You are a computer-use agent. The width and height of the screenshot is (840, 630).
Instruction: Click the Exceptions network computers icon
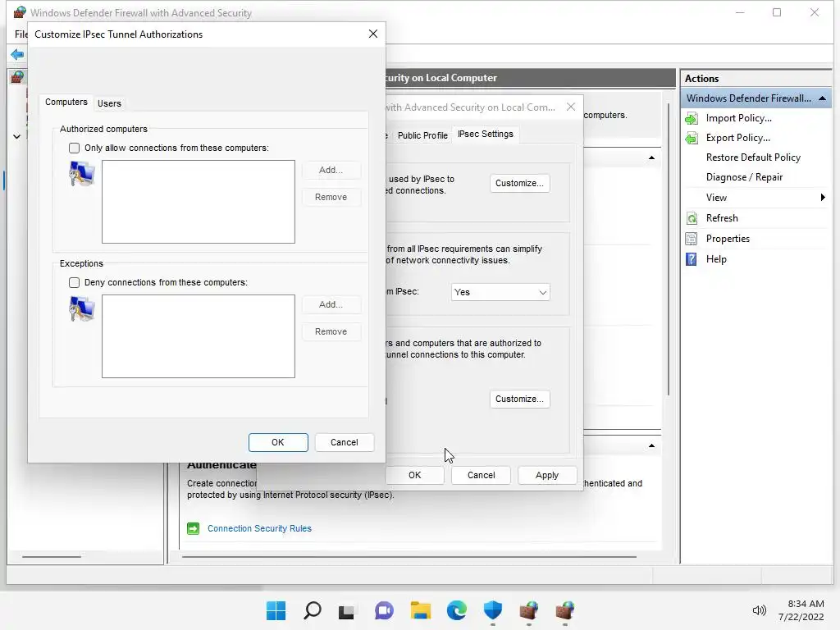tap(82, 308)
